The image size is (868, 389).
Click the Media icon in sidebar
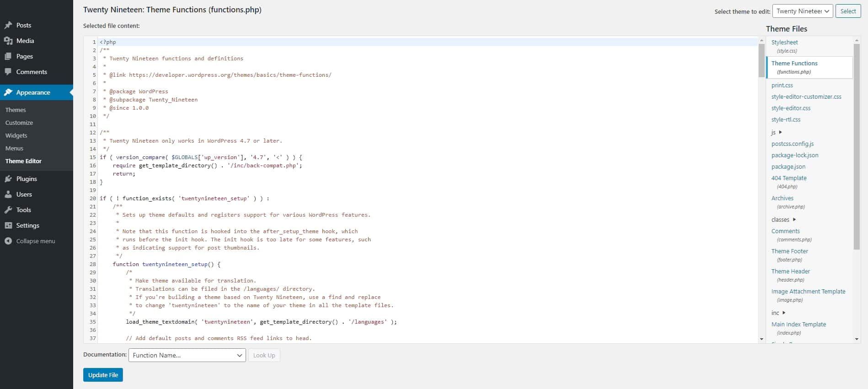(x=8, y=41)
